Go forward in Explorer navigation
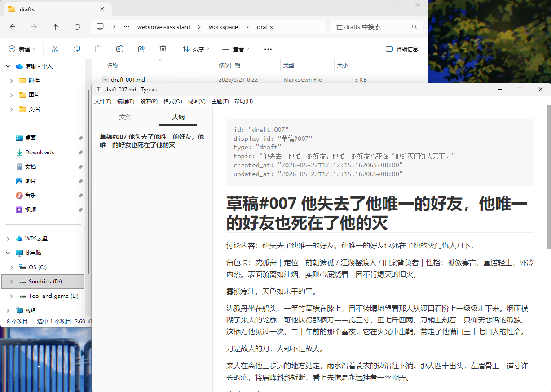Image resolution: width=551 pixels, height=392 pixels. coord(34,27)
